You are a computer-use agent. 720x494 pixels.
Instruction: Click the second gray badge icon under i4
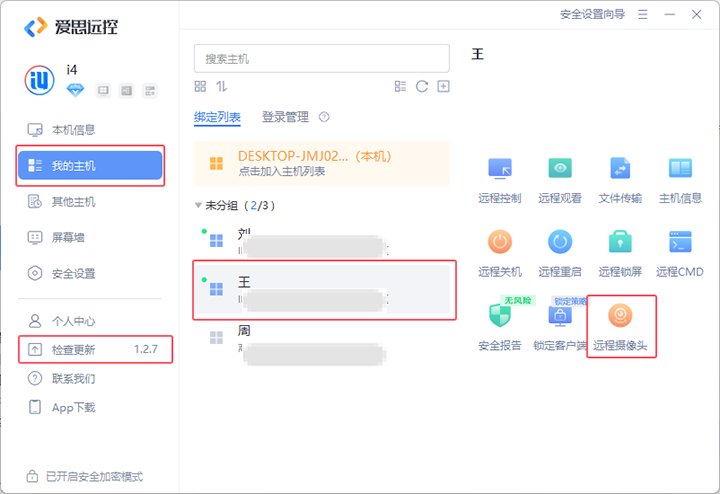point(126,90)
